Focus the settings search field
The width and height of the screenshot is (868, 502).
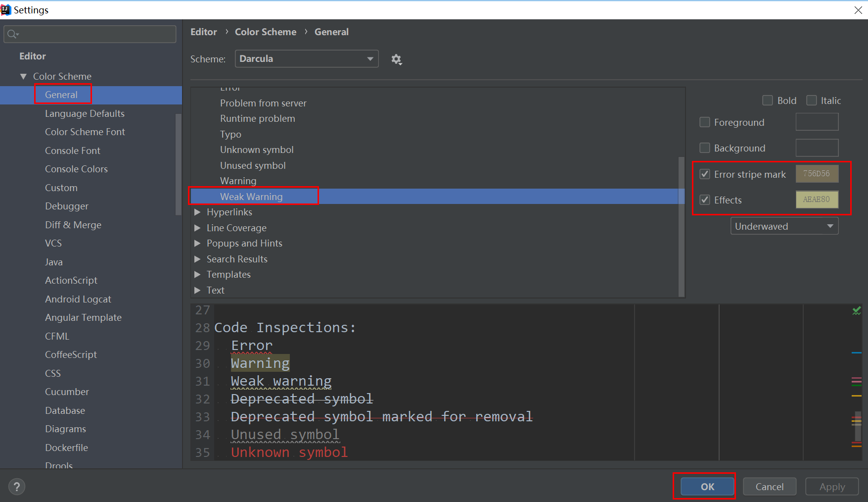point(90,34)
